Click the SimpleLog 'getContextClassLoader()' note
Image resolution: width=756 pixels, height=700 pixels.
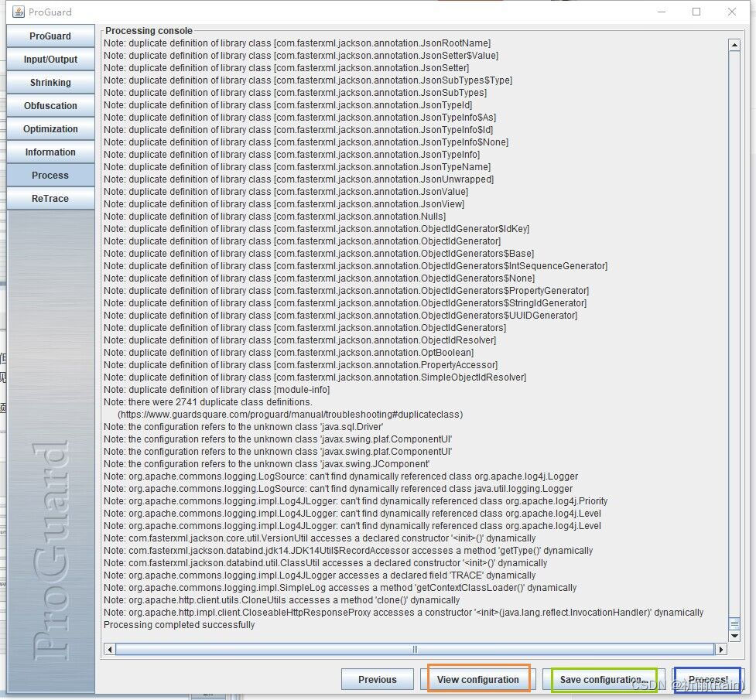coord(340,588)
